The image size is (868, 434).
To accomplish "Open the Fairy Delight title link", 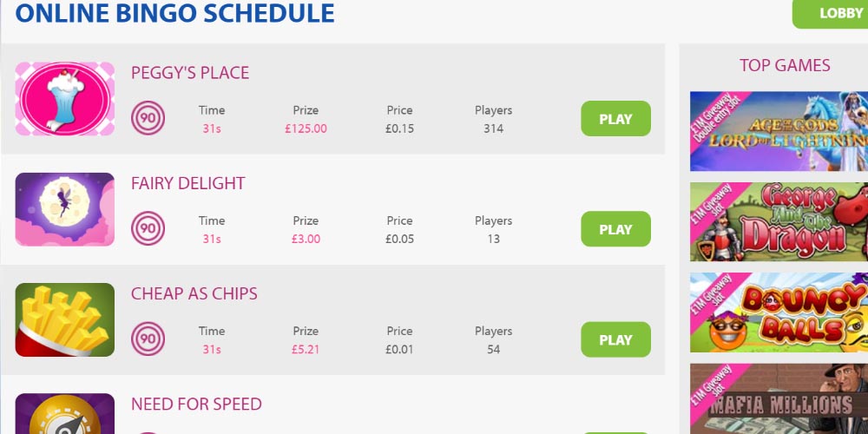I will tap(188, 183).
